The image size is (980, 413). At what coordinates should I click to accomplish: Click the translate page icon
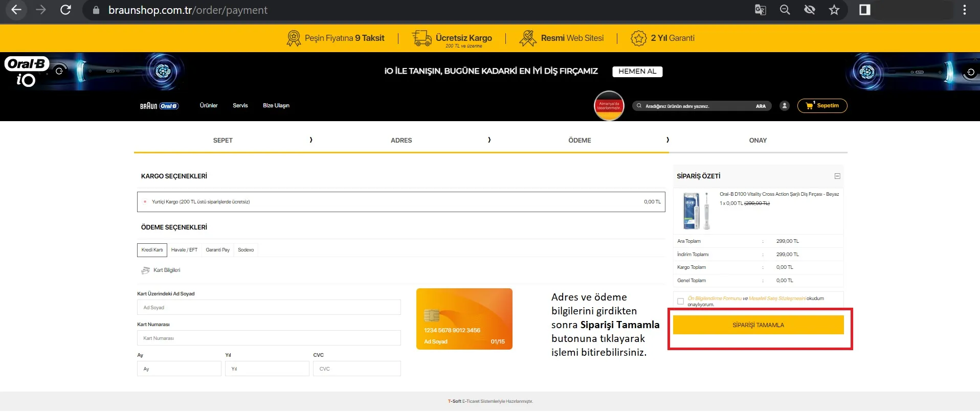(x=760, y=10)
